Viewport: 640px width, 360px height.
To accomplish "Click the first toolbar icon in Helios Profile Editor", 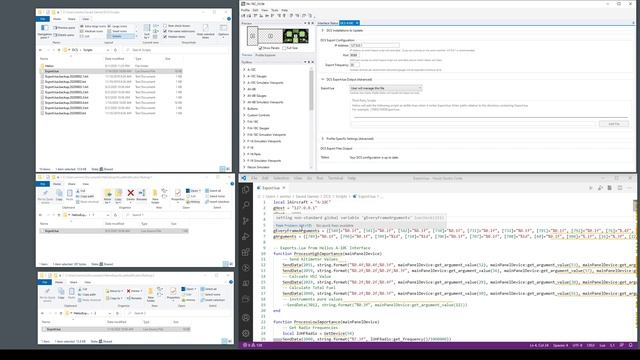I will pos(244,16).
